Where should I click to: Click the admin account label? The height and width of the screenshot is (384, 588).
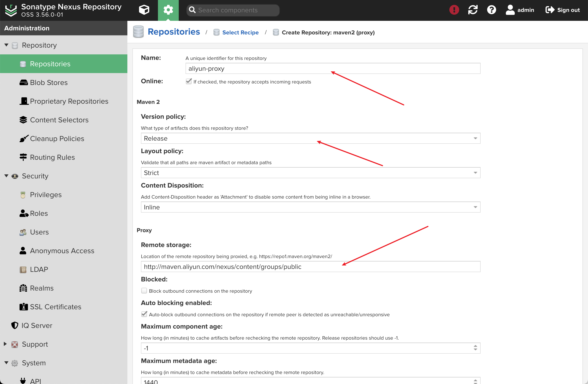click(526, 10)
